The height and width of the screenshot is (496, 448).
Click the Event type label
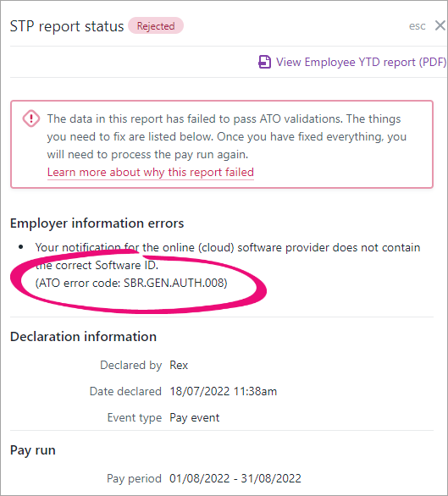pyautogui.click(x=135, y=418)
